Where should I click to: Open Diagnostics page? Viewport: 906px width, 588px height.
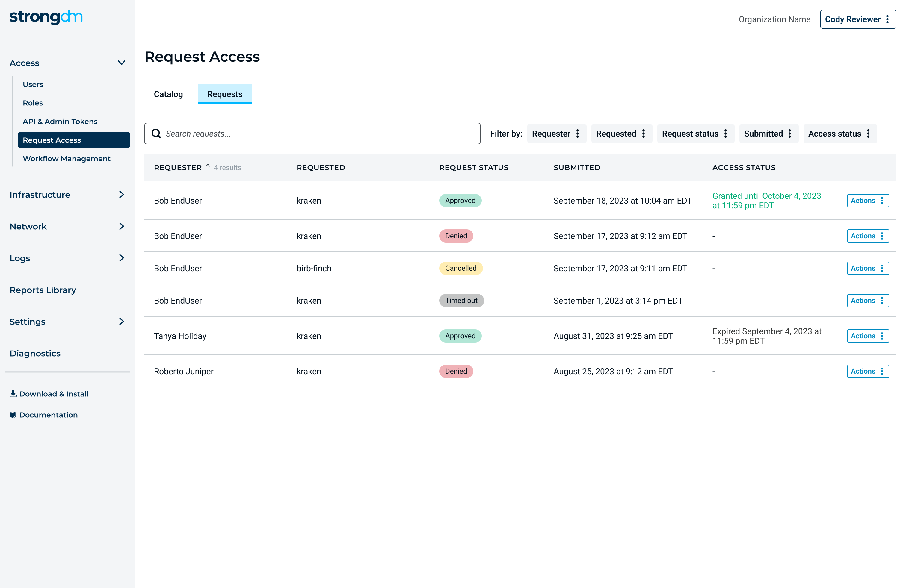(35, 353)
